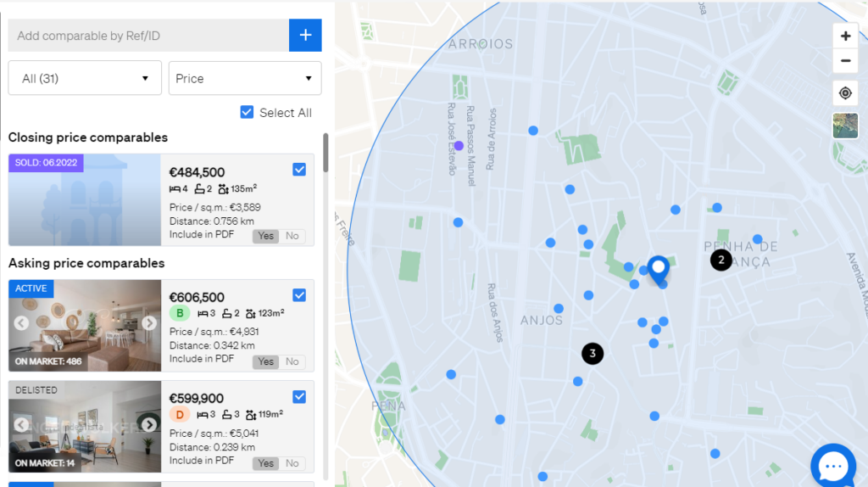This screenshot has height=487, width=868.
Task: Zoom out on the map
Action: pos(845,61)
